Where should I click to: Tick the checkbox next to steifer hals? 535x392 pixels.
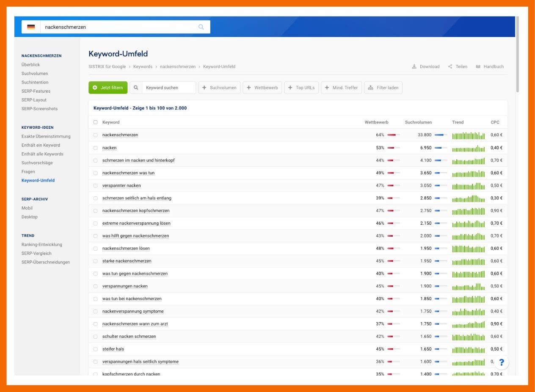[x=95, y=349]
